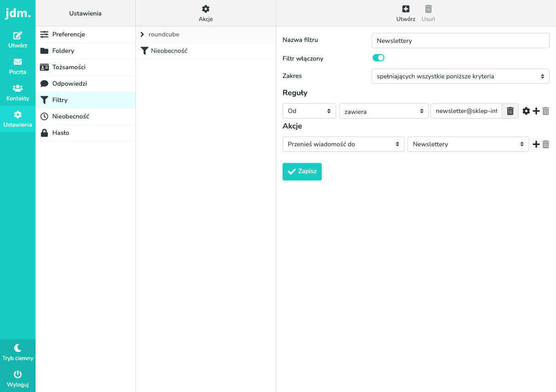The height and width of the screenshot is (392, 556).
Task: Switch on Tryb ciemny dark mode
Action: point(18,352)
